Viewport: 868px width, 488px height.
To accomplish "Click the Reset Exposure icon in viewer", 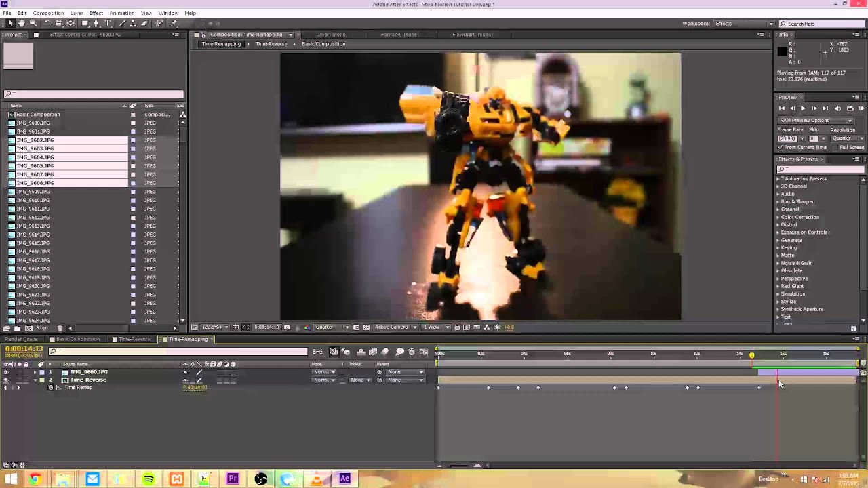I will (497, 327).
